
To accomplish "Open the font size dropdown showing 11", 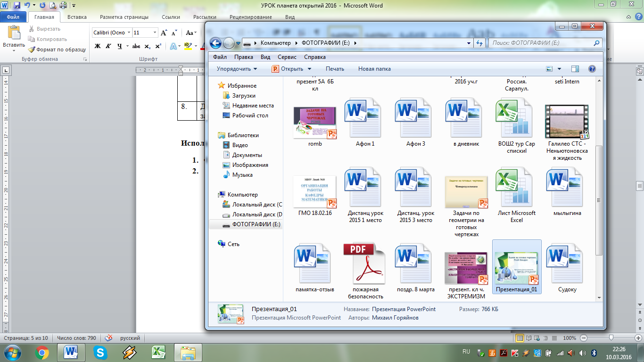I will coord(155,33).
